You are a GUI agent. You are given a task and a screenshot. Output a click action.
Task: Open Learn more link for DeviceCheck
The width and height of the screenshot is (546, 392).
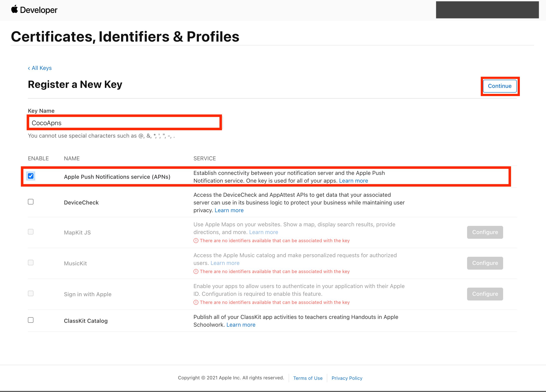point(229,210)
